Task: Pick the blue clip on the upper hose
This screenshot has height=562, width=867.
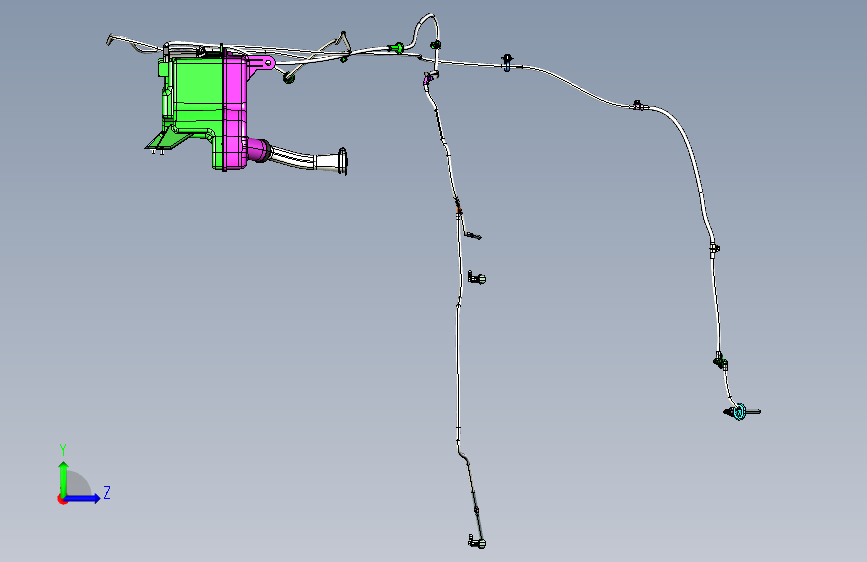Action: pos(508,65)
